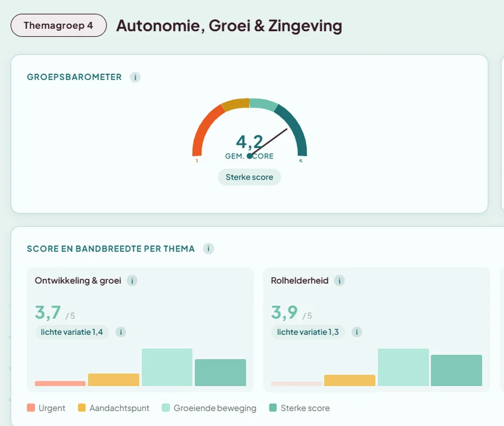Click dark green Sterke score bar in Rolhelderheid
Screen dimensions: 504x426
(456, 371)
